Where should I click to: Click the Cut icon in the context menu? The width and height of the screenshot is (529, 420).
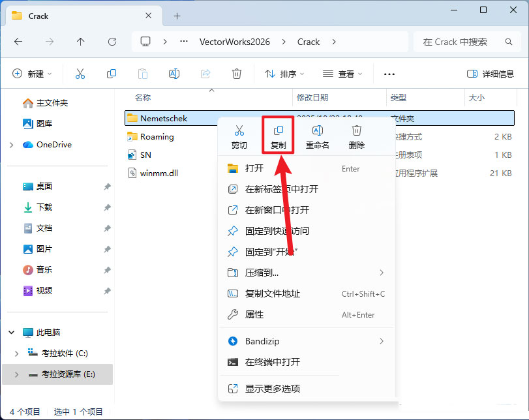point(239,130)
